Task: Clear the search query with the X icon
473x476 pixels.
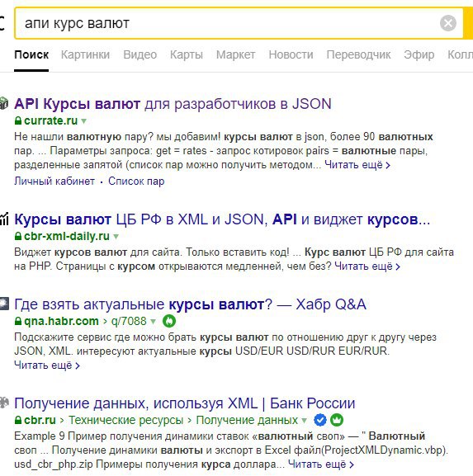Action: pyautogui.click(x=447, y=23)
